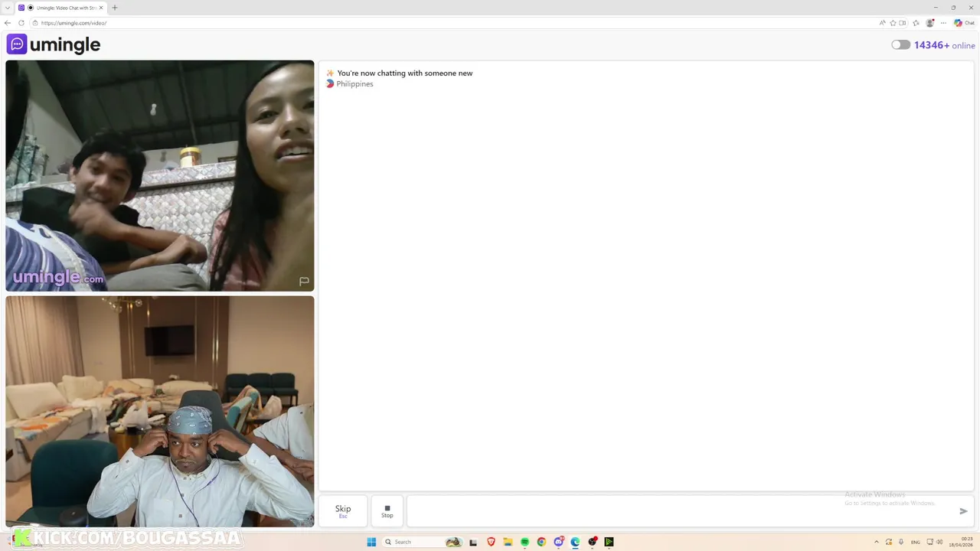Image resolution: width=980 pixels, height=551 pixels.
Task: Report stranger using flag icon on video
Action: (x=304, y=281)
